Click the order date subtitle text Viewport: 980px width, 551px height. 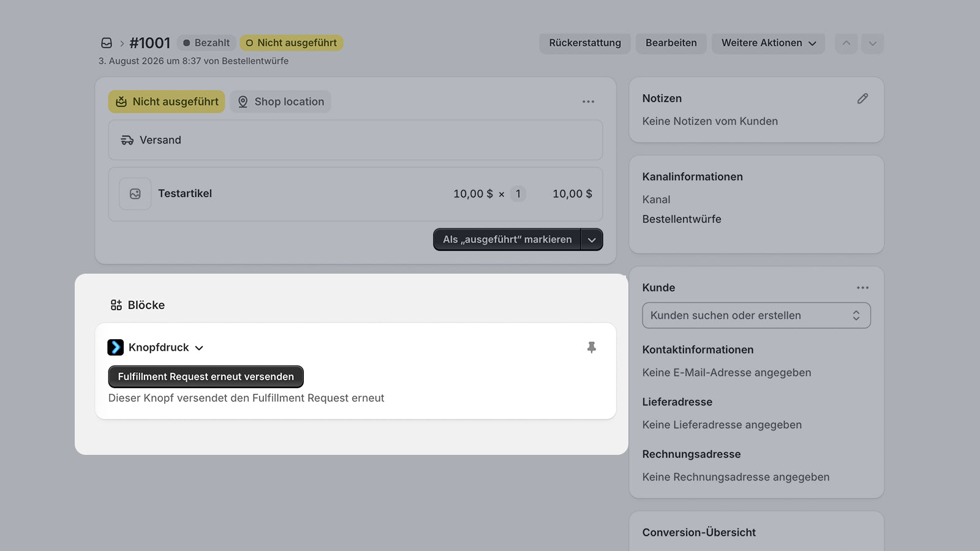[x=194, y=61]
